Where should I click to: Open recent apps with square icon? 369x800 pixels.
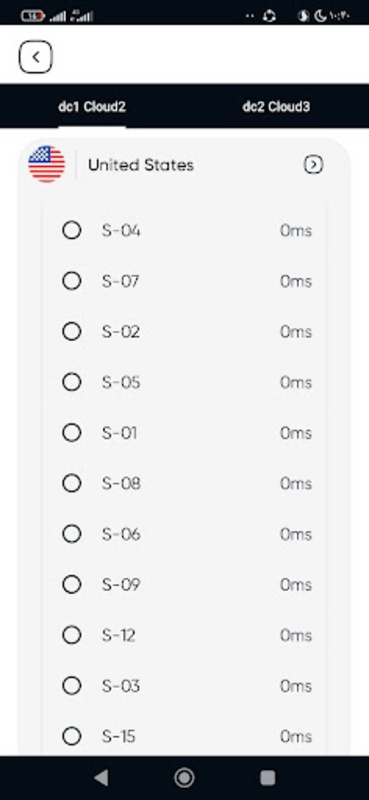268,778
